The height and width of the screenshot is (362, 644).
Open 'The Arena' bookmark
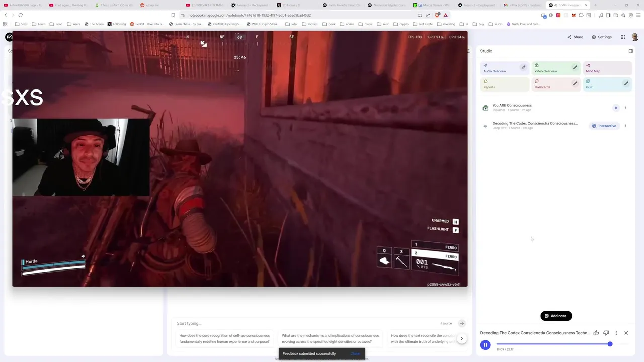click(94, 24)
